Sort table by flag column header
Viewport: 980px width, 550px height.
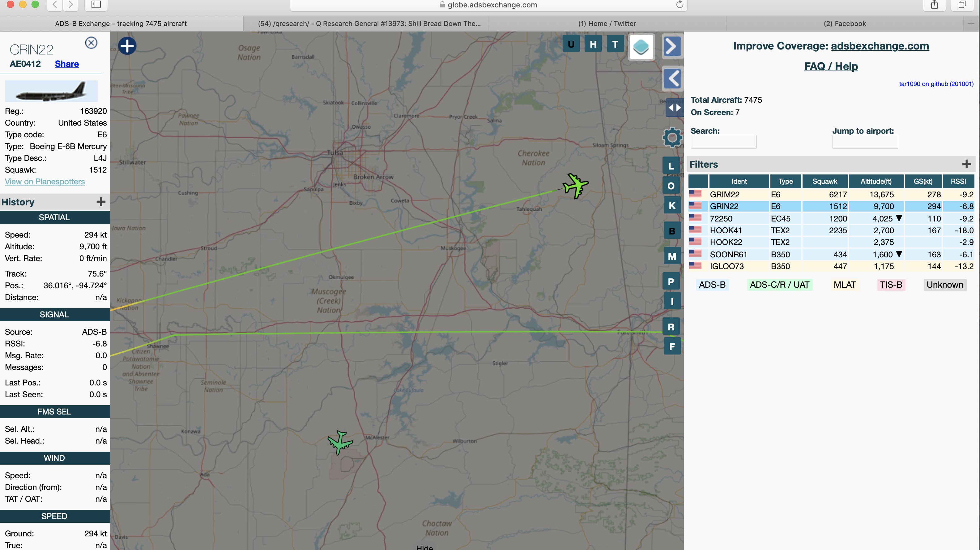(698, 182)
